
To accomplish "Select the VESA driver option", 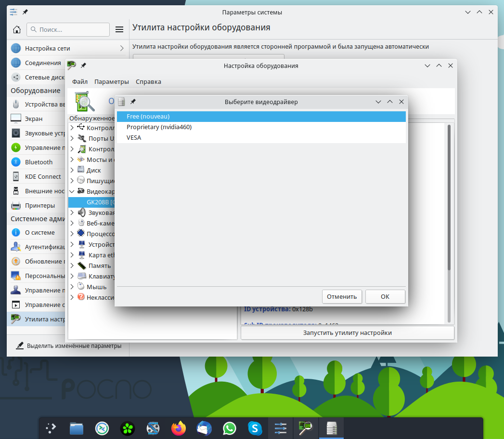I will point(134,137).
